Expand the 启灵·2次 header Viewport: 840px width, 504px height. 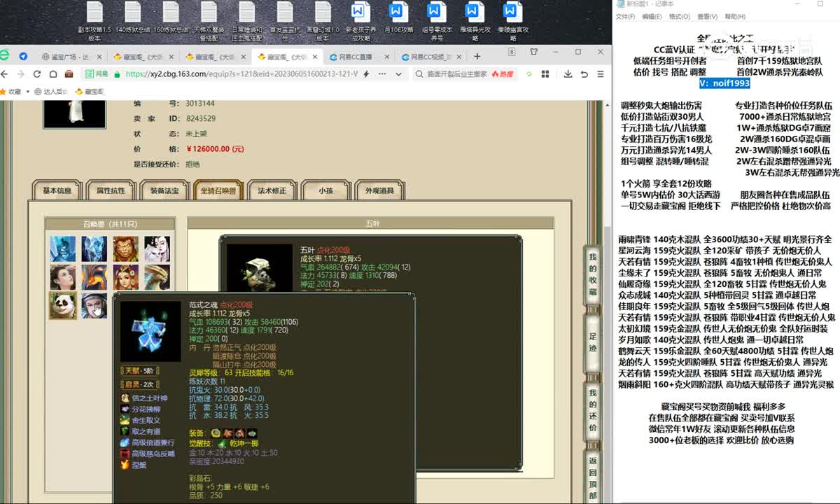140,384
